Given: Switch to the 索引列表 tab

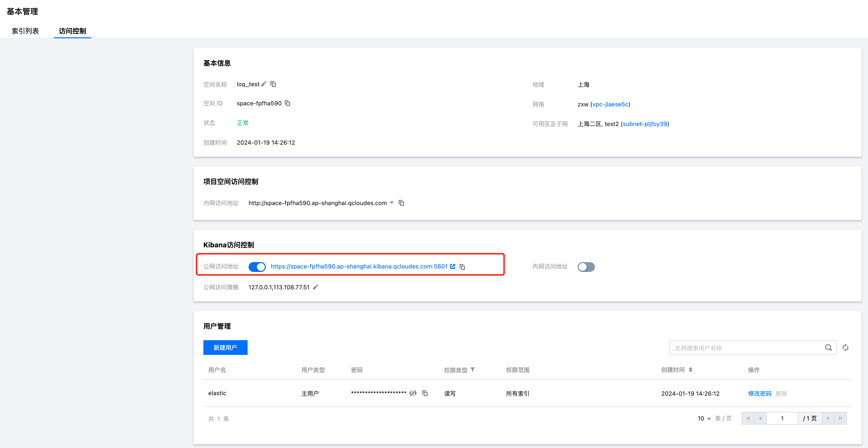Looking at the screenshot, I should click(25, 31).
